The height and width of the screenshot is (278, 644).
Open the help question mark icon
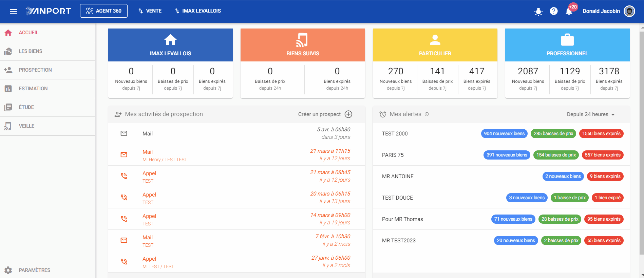[x=554, y=11]
